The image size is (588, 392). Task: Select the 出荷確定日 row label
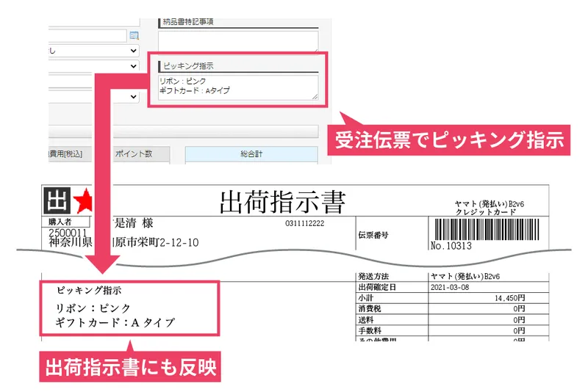pos(377,287)
